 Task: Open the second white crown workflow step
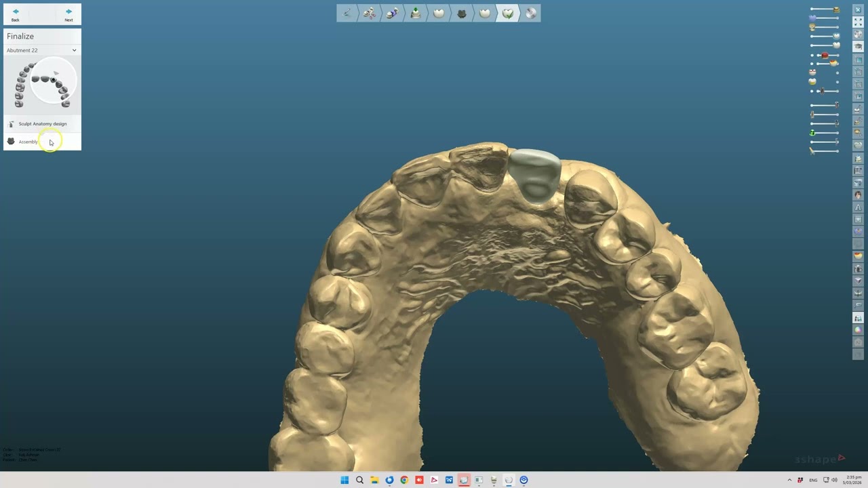coord(485,13)
